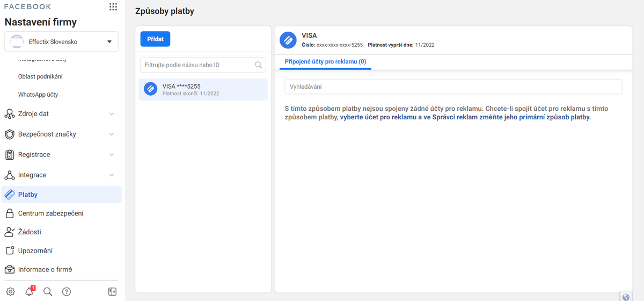Select the Platby menu item
644x301 pixels.
point(61,195)
